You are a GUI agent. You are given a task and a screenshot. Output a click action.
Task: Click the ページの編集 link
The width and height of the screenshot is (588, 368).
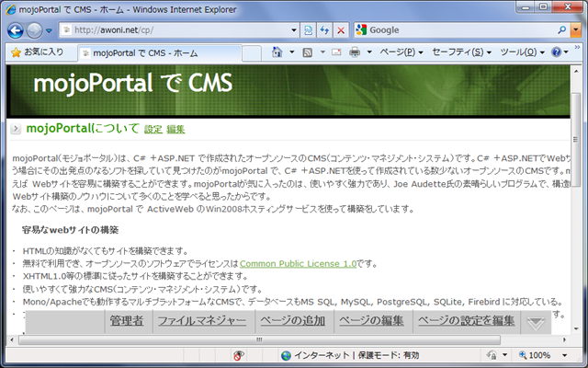371,321
